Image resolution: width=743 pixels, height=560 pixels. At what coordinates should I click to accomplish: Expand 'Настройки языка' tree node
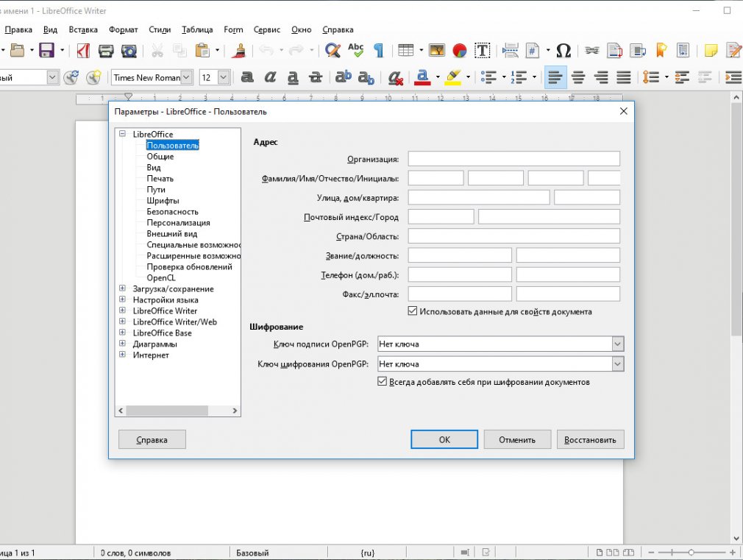click(122, 300)
